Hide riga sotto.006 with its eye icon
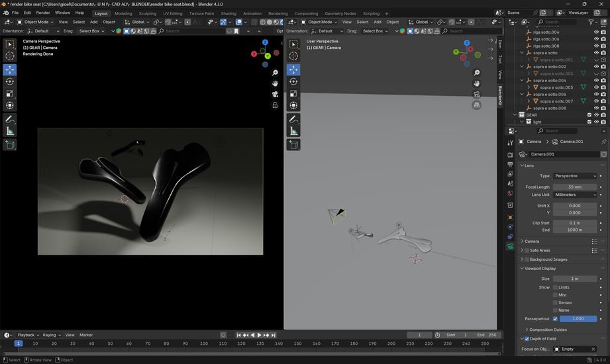The width and height of the screenshot is (610, 364). coord(596,39)
